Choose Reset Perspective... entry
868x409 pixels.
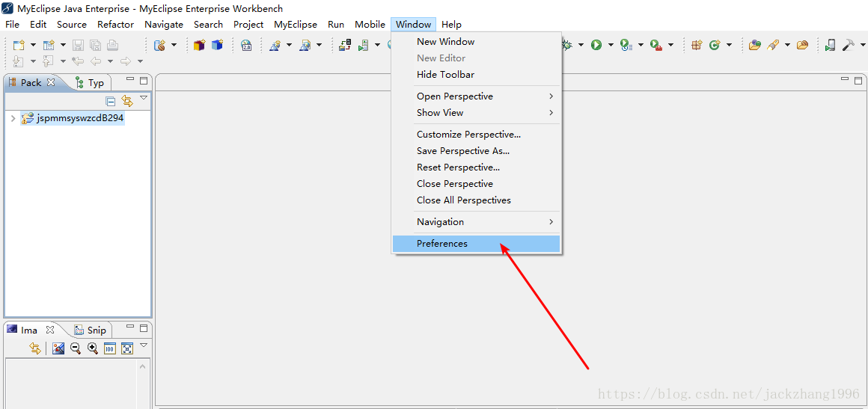click(476, 167)
